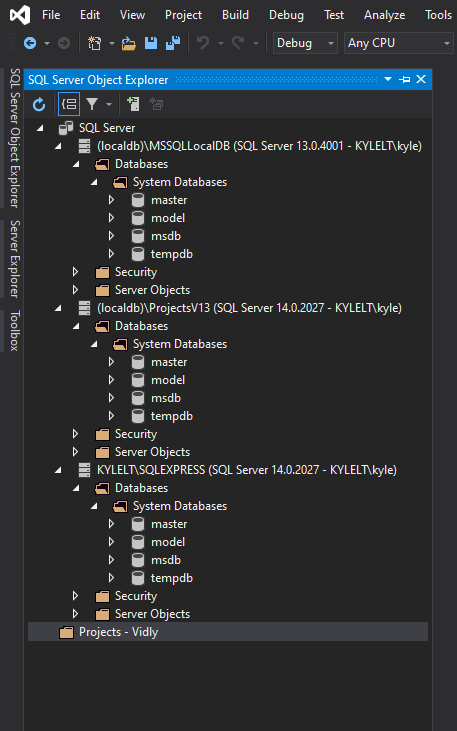Click the filter funnel icon
This screenshot has height=731, width=457.
[x=92, y=104]
